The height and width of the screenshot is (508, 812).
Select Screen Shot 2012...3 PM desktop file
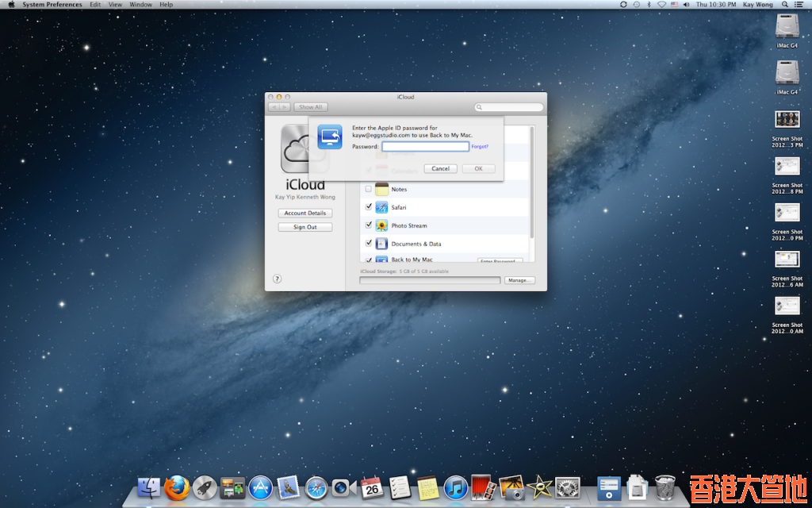(x=787, y=129)
